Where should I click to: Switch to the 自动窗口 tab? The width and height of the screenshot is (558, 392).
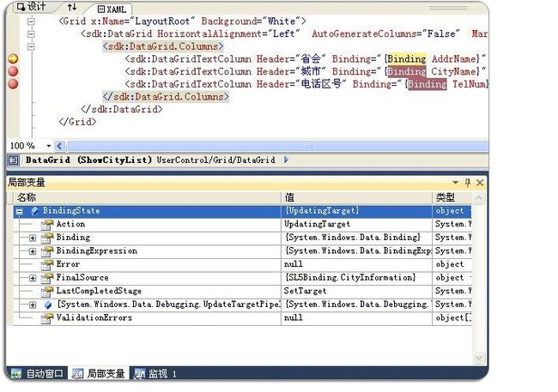tap(37, 373)
